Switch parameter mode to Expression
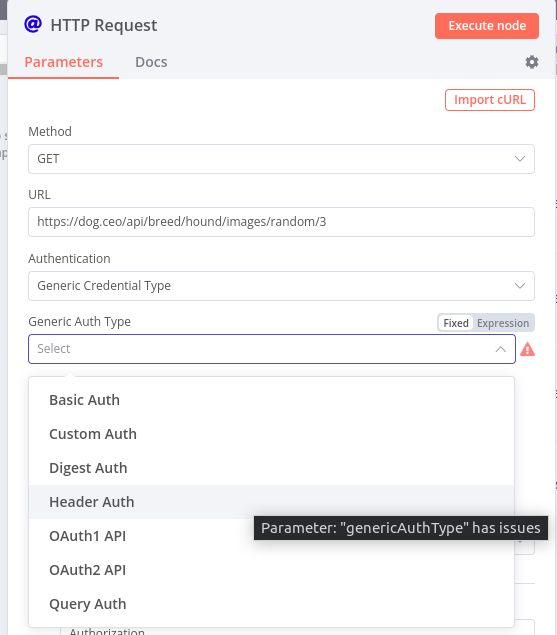Screen dimensions: 557x635 pyautogui.click(x=503, y=323)
